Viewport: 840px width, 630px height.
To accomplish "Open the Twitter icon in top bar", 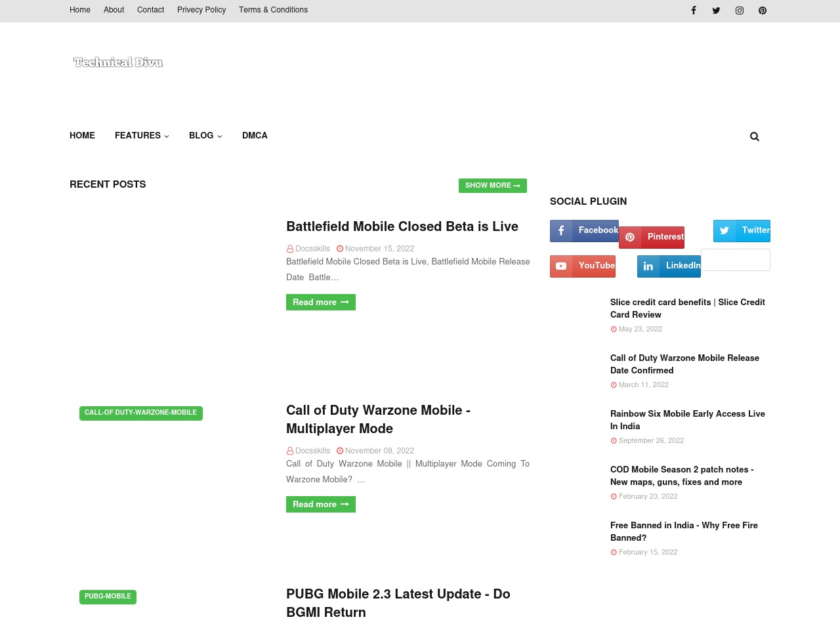I will [716, 10].
